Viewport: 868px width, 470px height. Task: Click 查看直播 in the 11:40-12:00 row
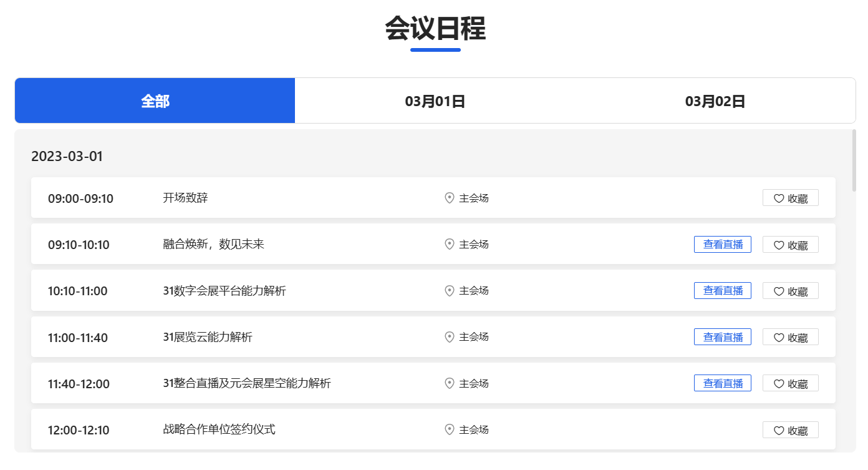(x=722, y=383)
